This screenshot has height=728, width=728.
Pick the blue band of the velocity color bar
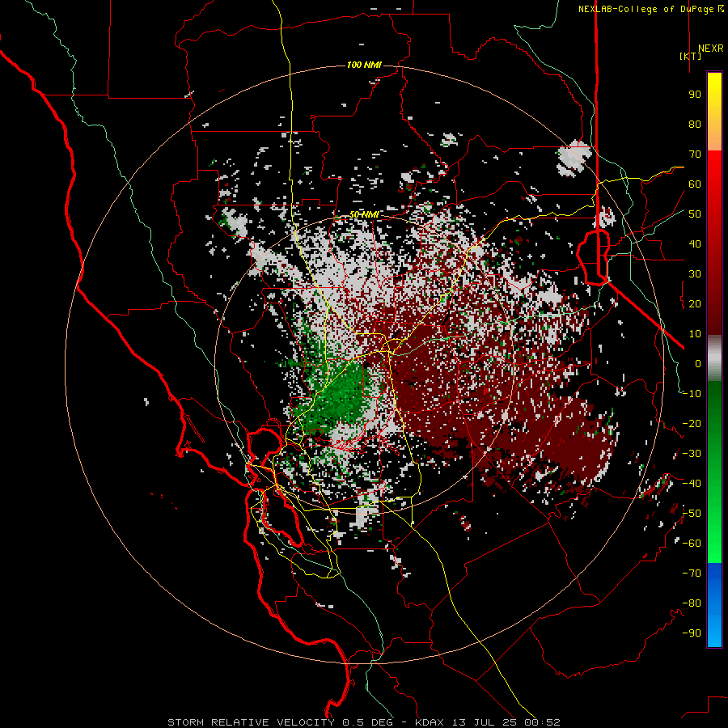(x=714, y=605)
